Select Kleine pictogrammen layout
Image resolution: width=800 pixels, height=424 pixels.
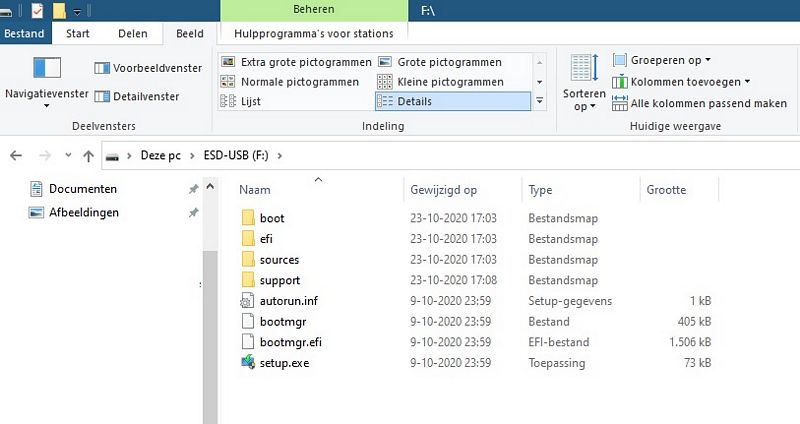coord(441,82)
